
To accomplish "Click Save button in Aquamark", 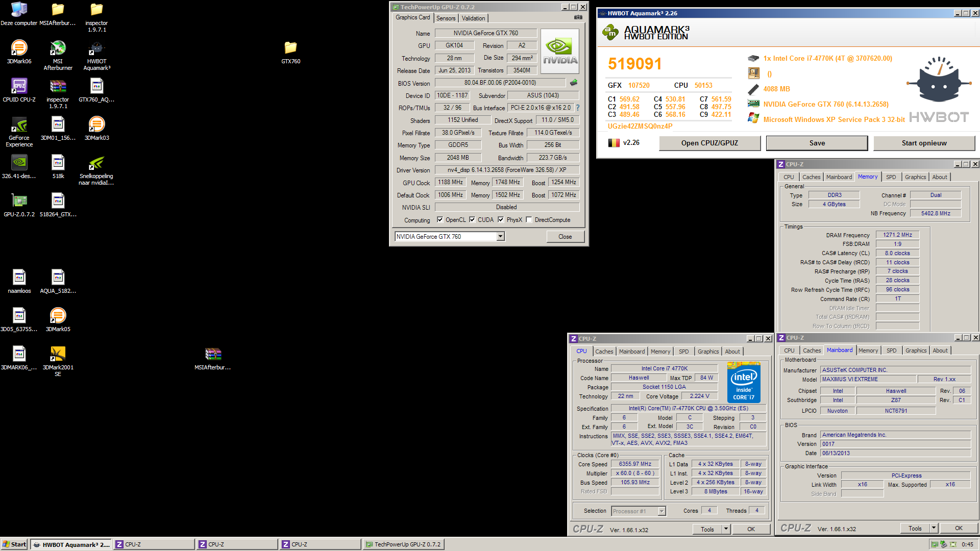I will 817,143.
